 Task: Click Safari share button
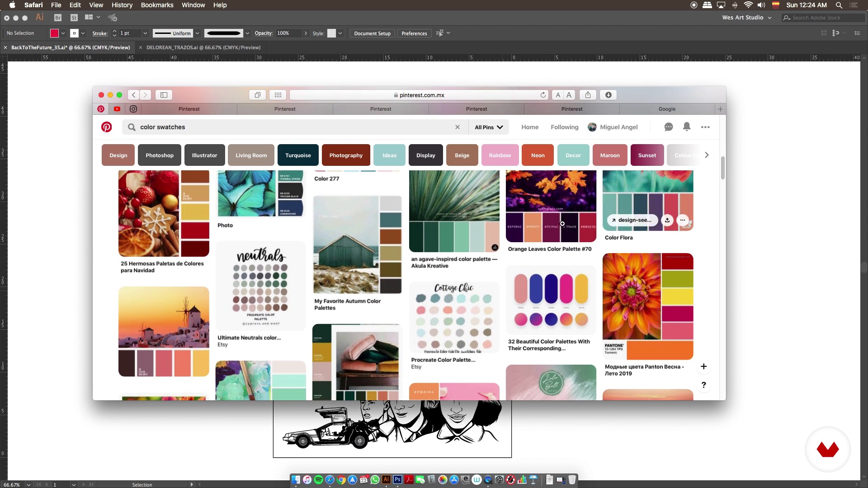coord(588,95)
